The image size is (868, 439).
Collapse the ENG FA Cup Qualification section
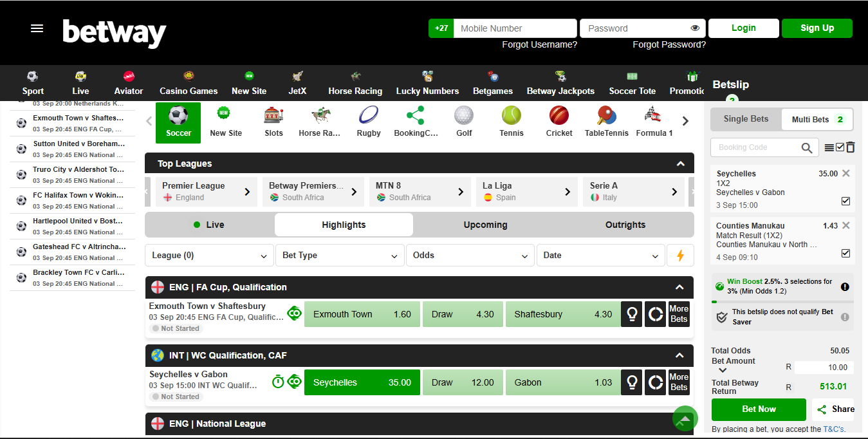tap(679, 287)
